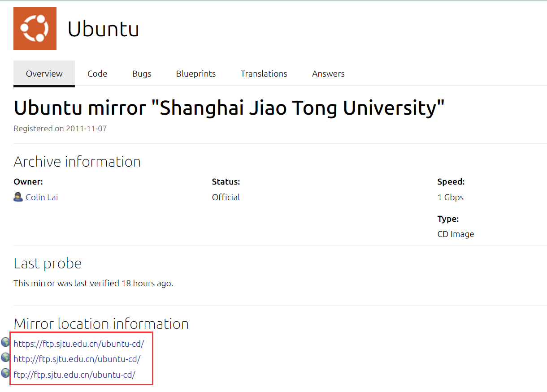547x392 pixels.
Task: Click the Ubuntu heading title text
Action: 103,29
